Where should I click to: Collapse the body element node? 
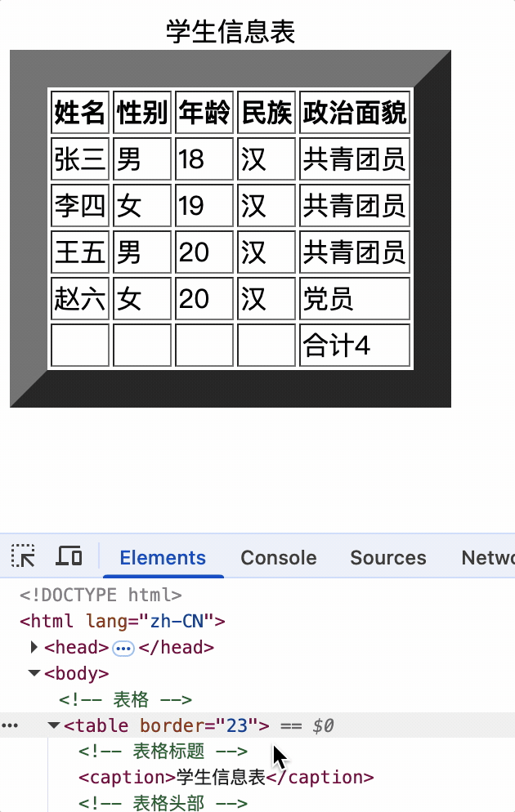(34, 673)
